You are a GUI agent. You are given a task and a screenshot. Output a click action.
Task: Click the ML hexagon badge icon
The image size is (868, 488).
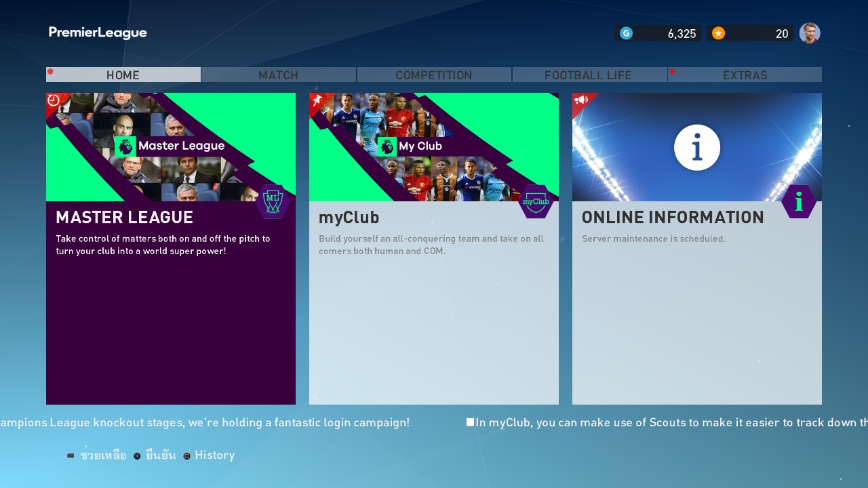coord(273,201)
